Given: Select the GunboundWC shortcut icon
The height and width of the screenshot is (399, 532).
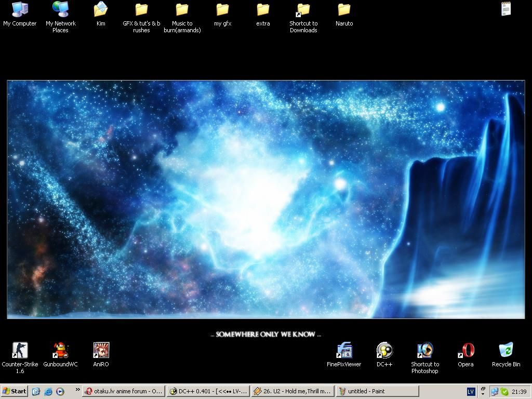Looking at the screenshot, I should click(x=60, y=354).
